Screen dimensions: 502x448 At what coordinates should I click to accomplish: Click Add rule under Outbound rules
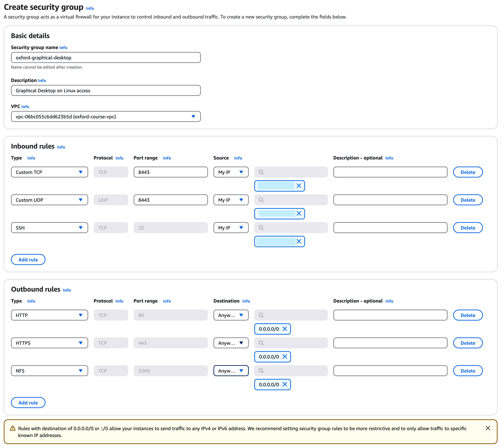(x=28, y=403)
